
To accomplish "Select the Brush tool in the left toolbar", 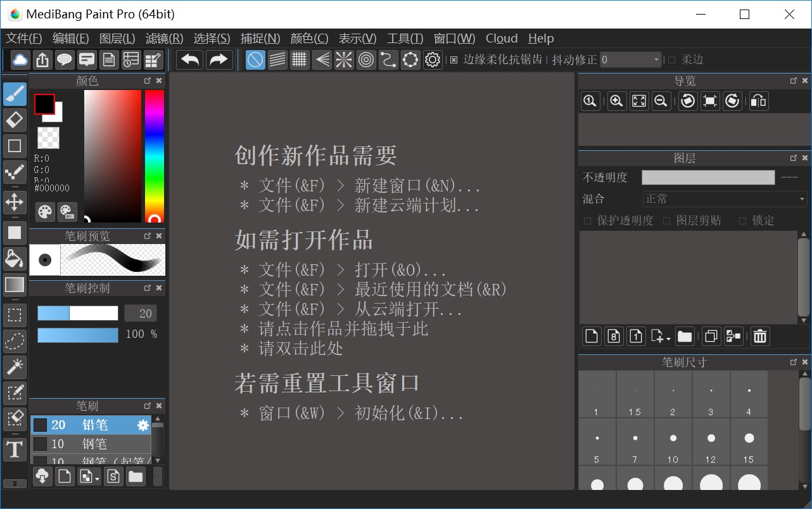I will (15, 93).
